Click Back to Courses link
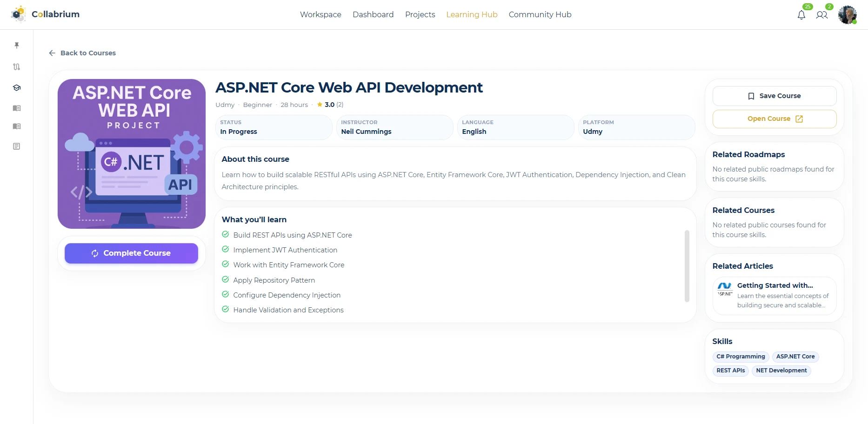 82,53
